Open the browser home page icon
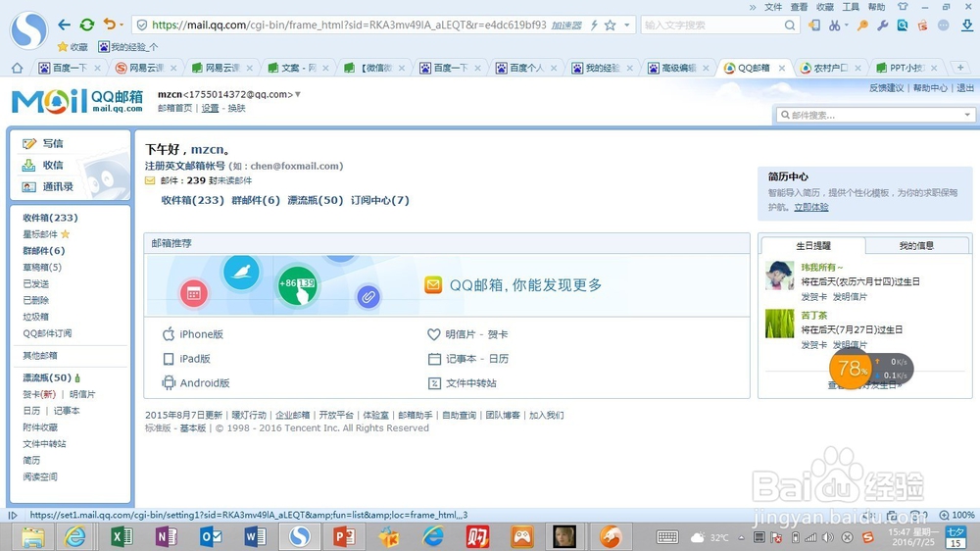Viewport: 980px width, 551px height. [x=18, y=68]
